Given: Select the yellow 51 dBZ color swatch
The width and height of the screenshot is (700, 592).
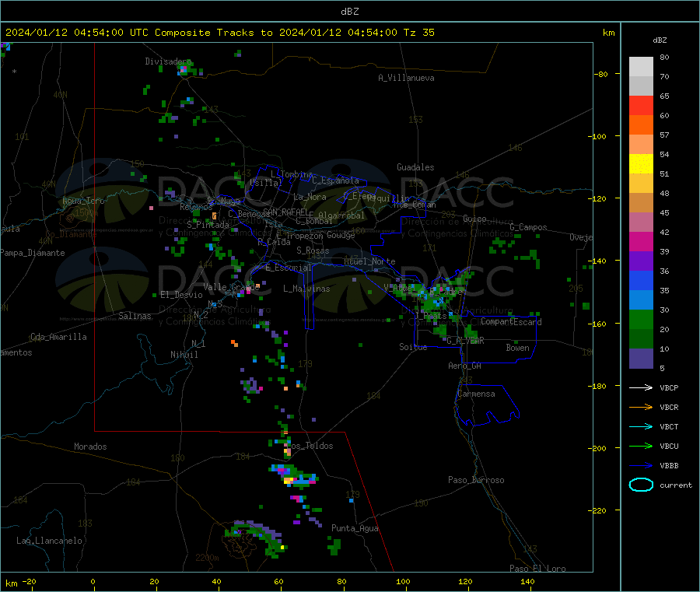Looking at the screenshot, I should (641, 164).
